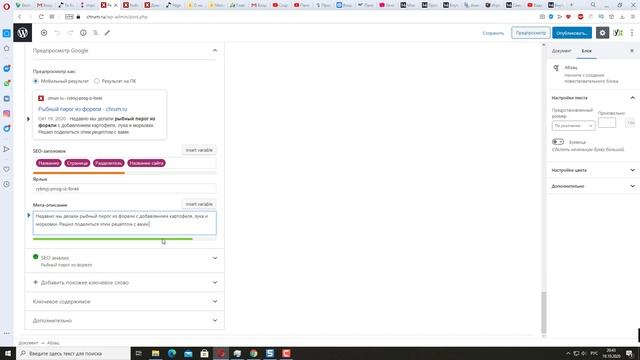This screenshot has height=360, width=640.
Task: Expand the SEO analysis section
Action: 124,260
